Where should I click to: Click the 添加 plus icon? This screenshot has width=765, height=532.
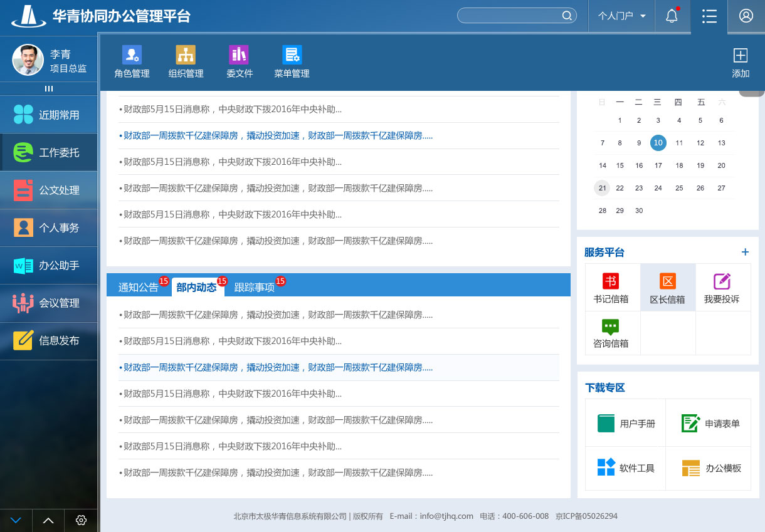(x=741, y=56)
